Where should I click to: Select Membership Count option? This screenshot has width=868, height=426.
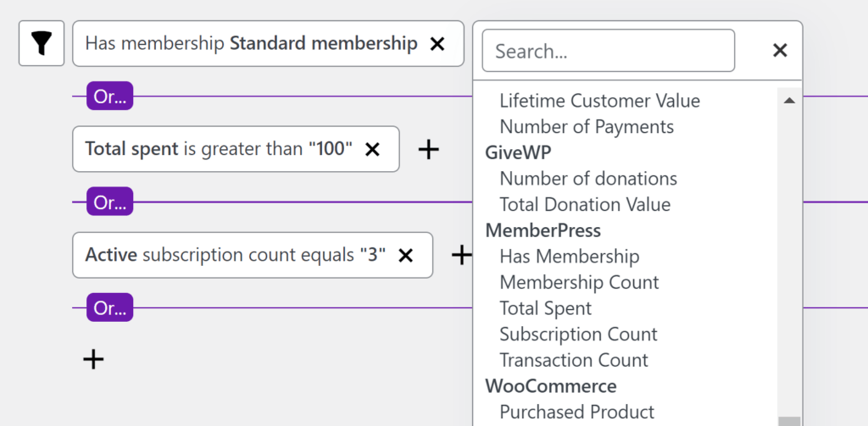click(580, 283)
